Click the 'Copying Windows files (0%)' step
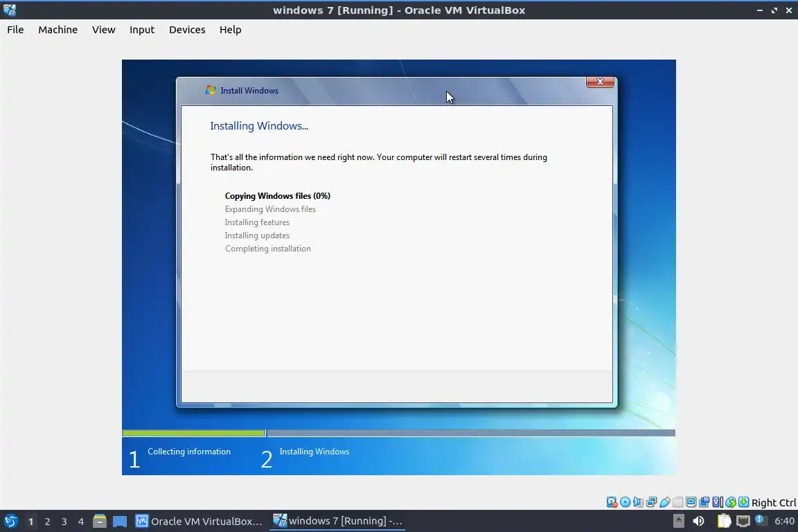This screenshot has width=798, height=532. (x=277, y=196)
